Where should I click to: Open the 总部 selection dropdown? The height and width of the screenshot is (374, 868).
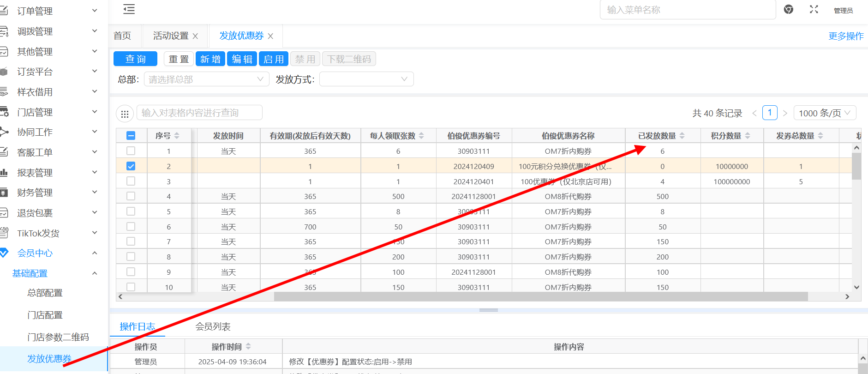206,79
